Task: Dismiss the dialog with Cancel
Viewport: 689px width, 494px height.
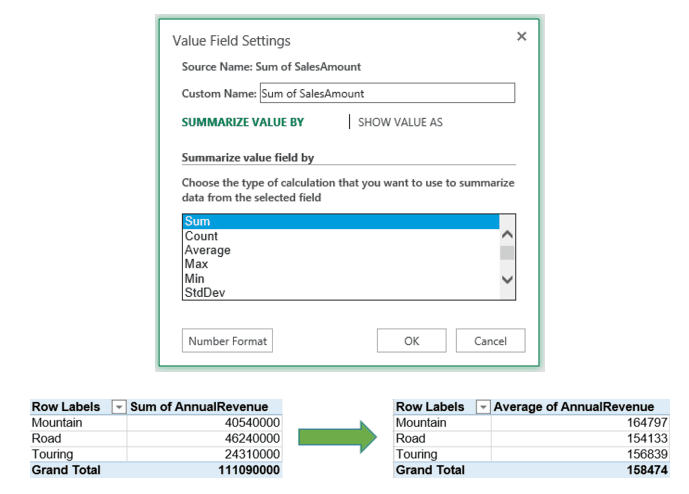Action: tap(490, 341)
